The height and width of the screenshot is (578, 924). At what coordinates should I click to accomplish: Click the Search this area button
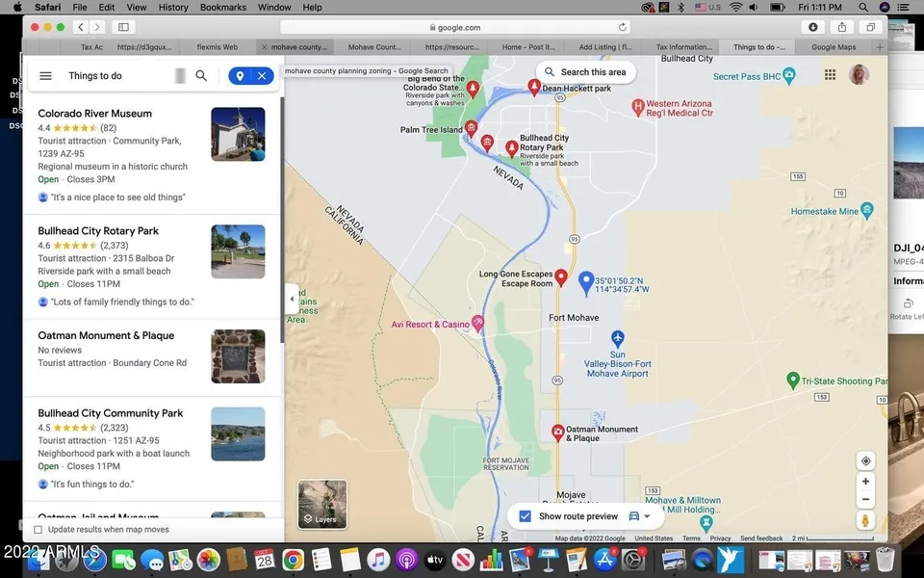(x=585, y=72)
